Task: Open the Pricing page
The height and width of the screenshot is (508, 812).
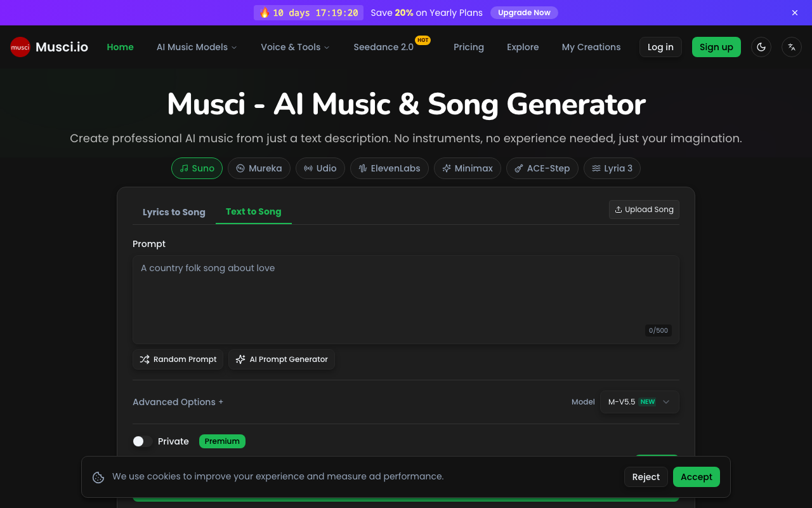Action: pos(469,47)
